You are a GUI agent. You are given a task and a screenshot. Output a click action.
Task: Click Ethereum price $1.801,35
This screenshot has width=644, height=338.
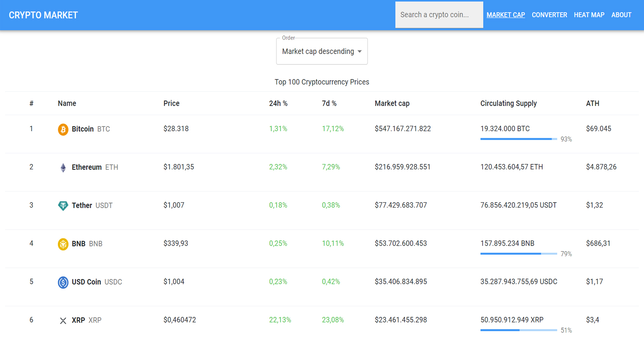coord(178,167)
